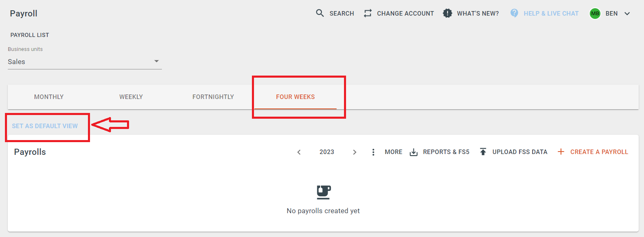
Task: Open the BEN user menu chevron
Action: click(627, 14)
